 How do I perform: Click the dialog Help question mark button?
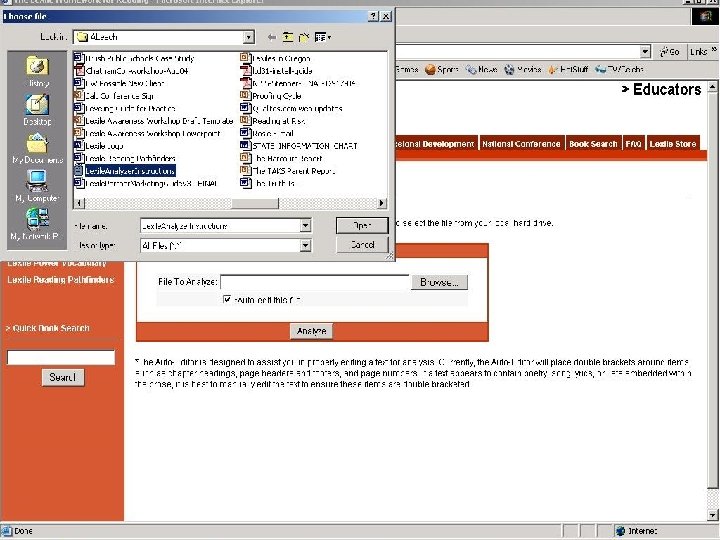(x=373, y=17)
